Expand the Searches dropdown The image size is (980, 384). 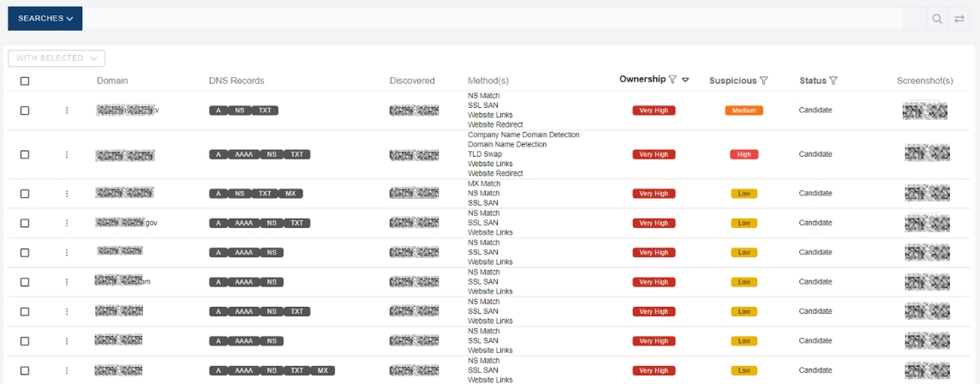pyautogui.click(x=45, y=19)
